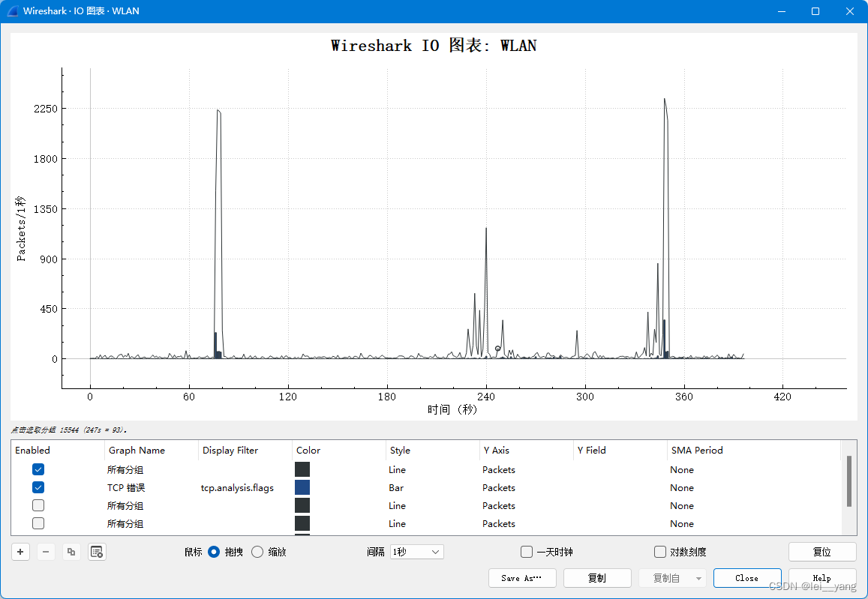This screenshot has height=599, width=868.
Task: Click the graph list vertical scrollbar
Action: [849, 481]
